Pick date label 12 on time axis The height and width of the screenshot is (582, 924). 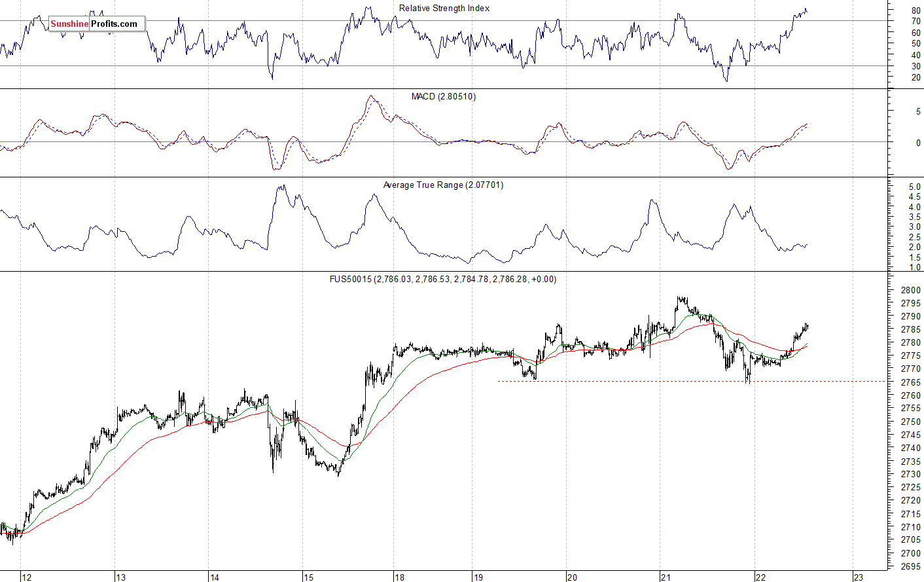(26, 577)
